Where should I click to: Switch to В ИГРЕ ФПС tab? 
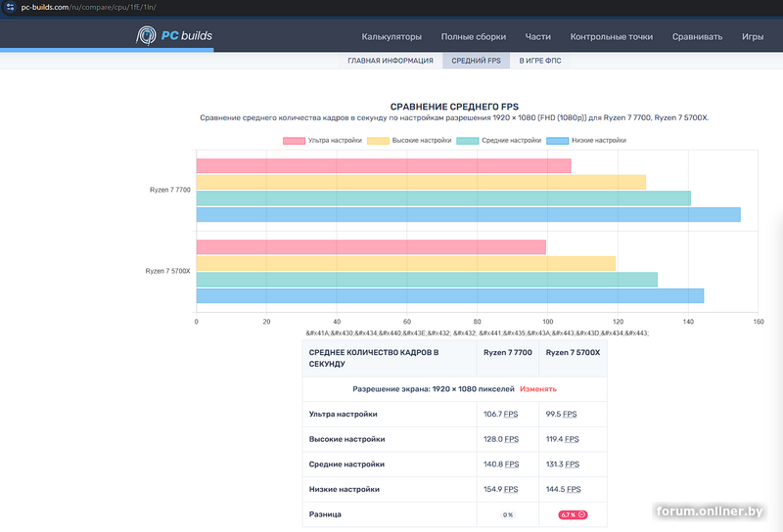(541, 61)
